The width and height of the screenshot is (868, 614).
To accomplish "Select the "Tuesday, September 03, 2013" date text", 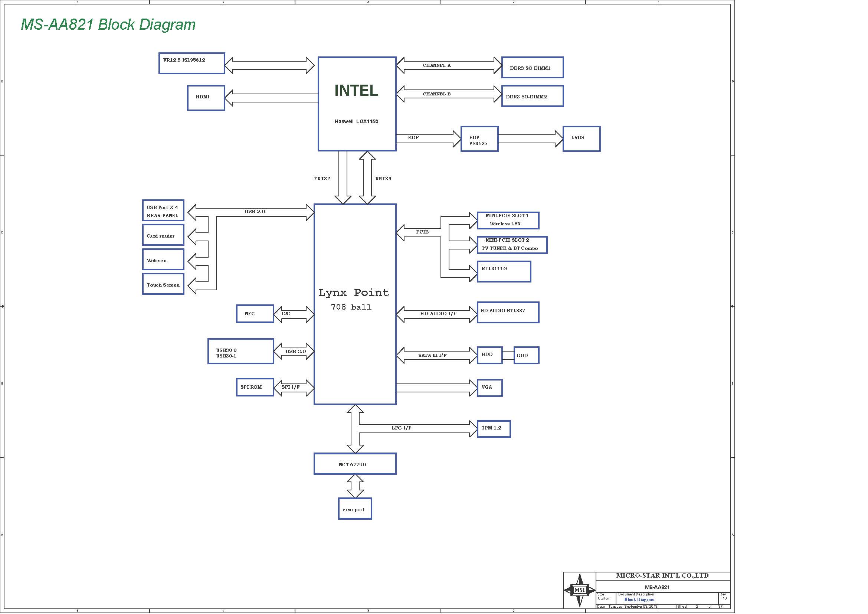I will pos(633,607).
